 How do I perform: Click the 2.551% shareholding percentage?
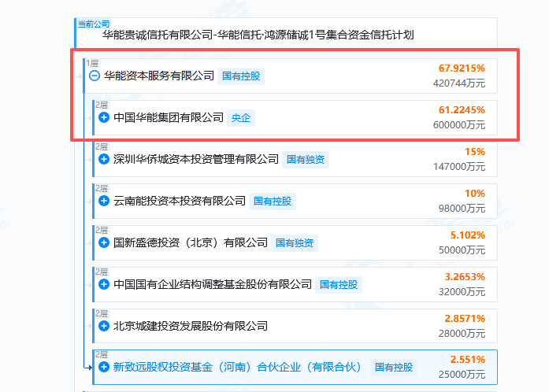click(467, 360)
